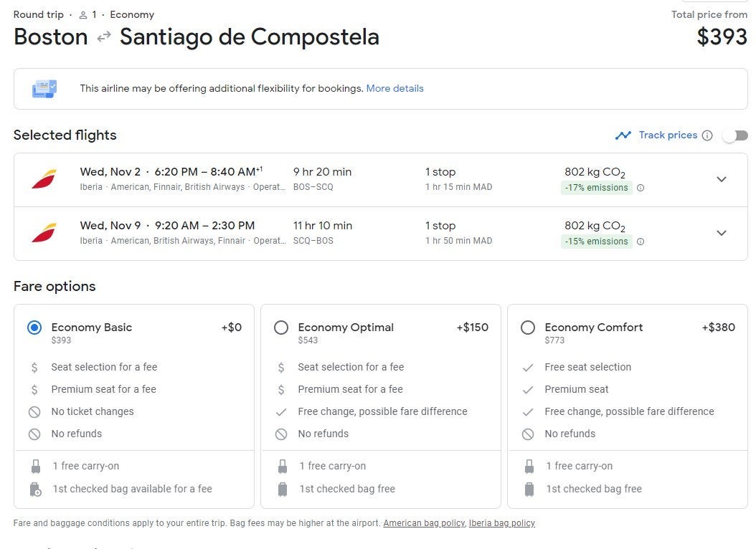Screen dimensions: 756x549
Task: Click the -17% emissions badge
Action: tap(596, 188)
